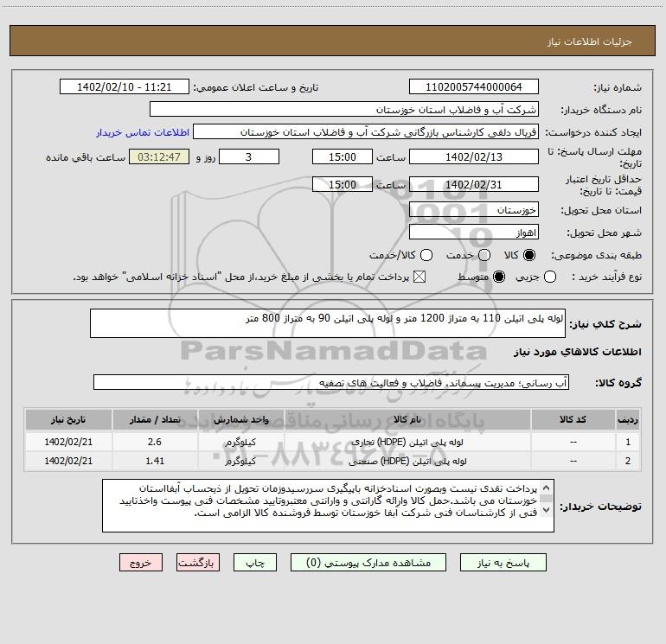Click response deadline date 1402/02/13

[x=474, y=156]
